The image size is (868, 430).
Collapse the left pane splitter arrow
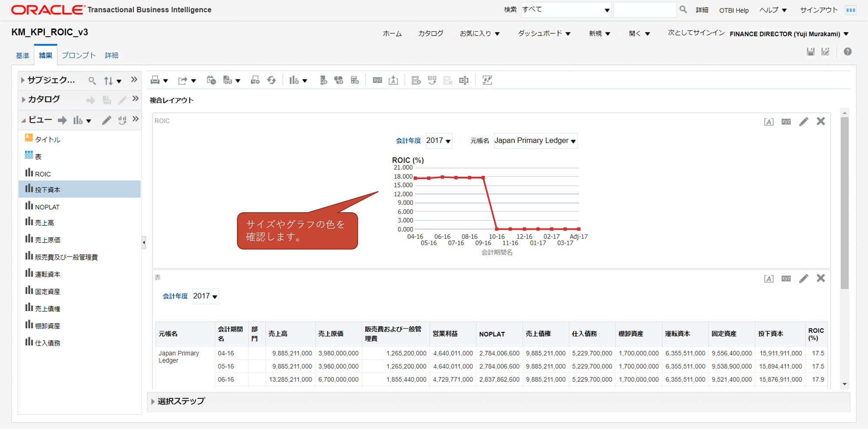pos(144,242)
